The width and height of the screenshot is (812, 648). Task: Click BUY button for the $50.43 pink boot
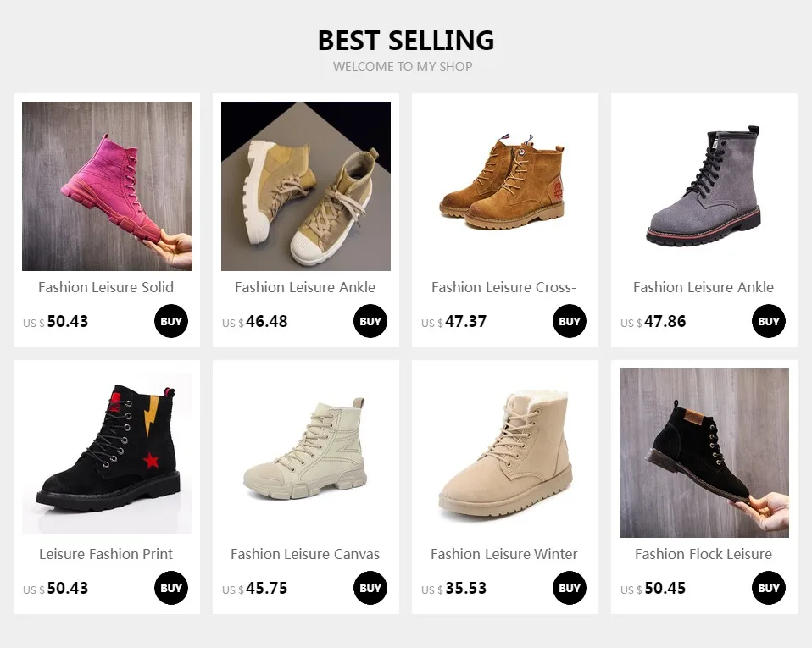[x=171, y=321]
